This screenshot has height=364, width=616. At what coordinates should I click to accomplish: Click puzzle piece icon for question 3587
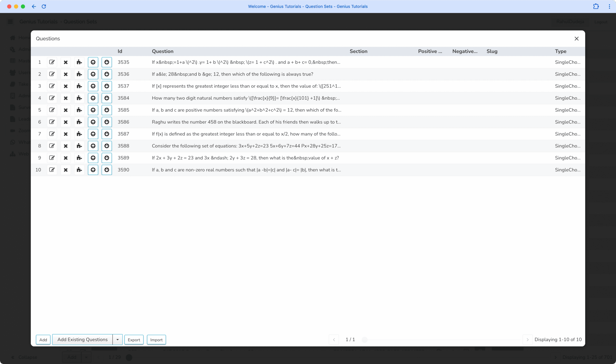point(79,134)
